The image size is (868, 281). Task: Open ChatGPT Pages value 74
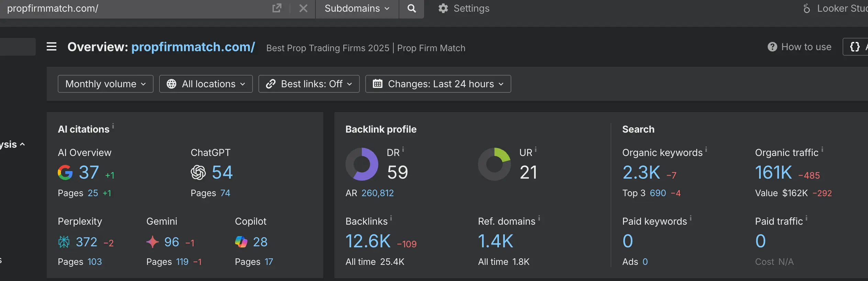tap(225, 193)
